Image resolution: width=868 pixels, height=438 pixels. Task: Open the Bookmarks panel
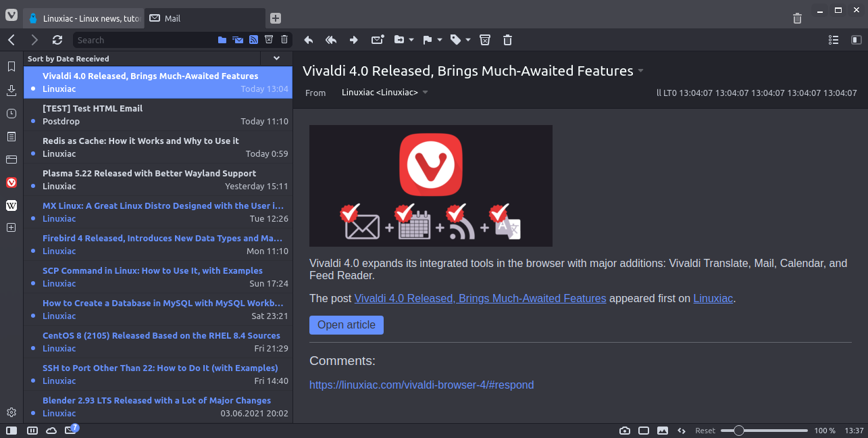pyautogui.click(x=11, y=66)
